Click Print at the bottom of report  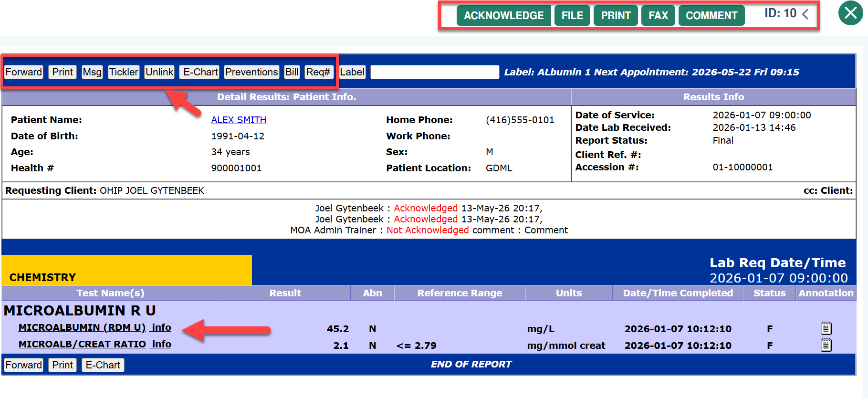tap(63, 365)
